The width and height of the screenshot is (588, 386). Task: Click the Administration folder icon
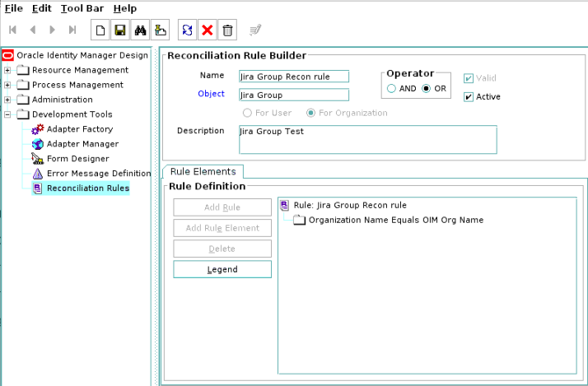(23, 100)
